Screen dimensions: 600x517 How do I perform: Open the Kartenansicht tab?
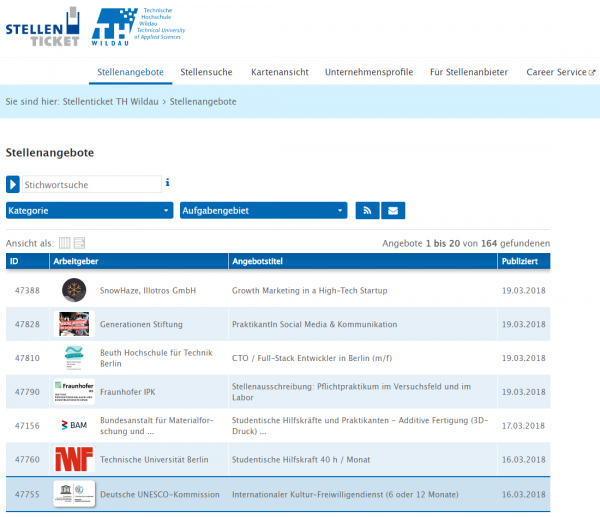[280, 72]
